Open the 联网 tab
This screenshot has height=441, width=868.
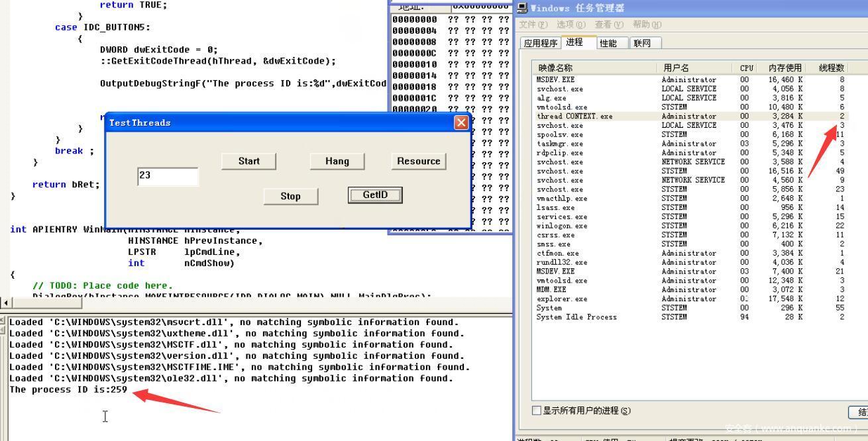(x=642, y=43)
